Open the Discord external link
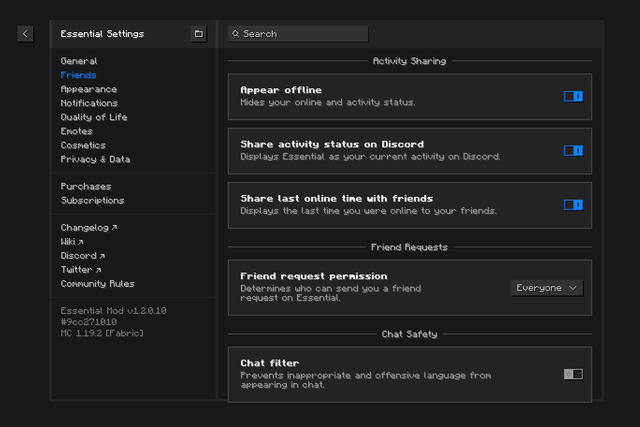This screenshot has width=640, height=427. (83, 256)
